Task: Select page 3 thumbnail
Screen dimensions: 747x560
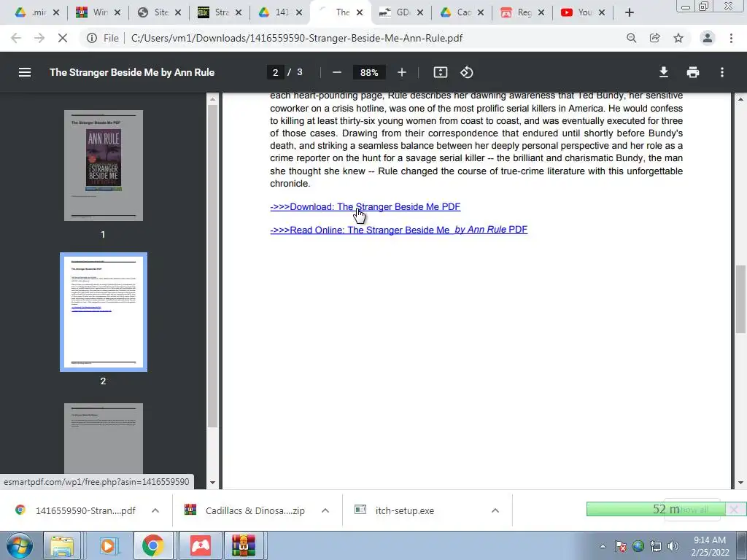Action: pos(104,438)
